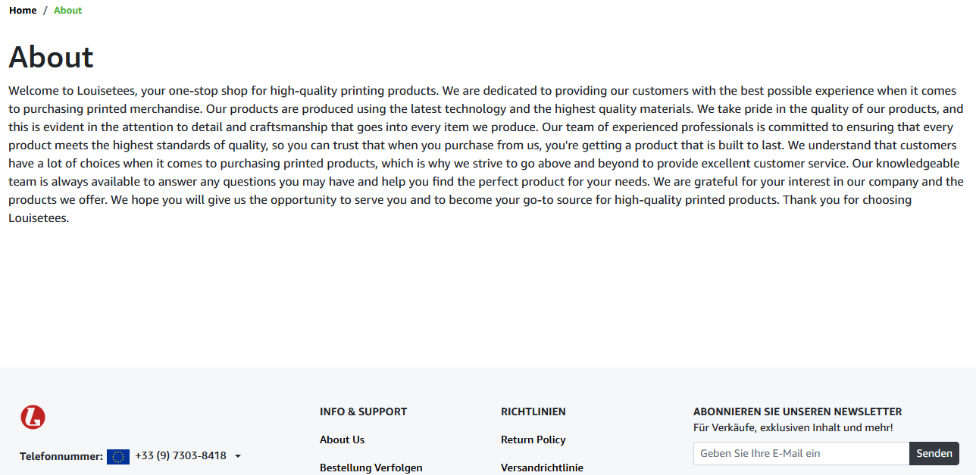Open Bestellung Verfolgen order tracking link
The image size is (976, 475).
[x=371, y=467]
